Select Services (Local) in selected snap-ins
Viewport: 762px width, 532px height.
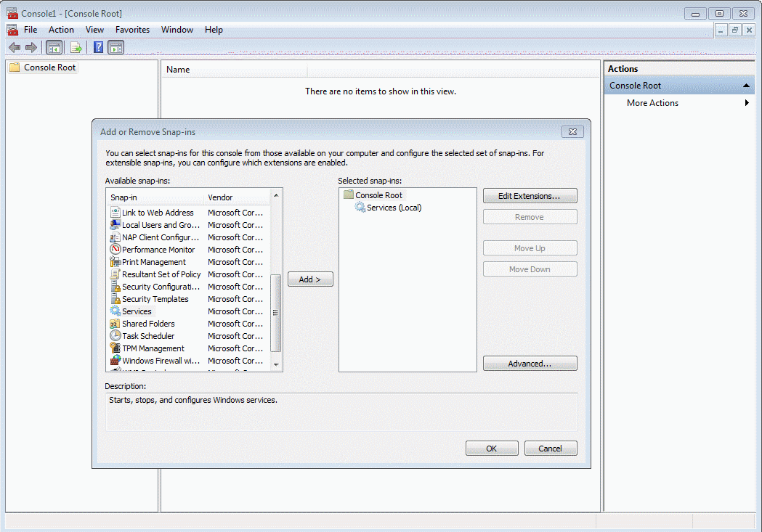pyautogui.click(x=394, y=208)
